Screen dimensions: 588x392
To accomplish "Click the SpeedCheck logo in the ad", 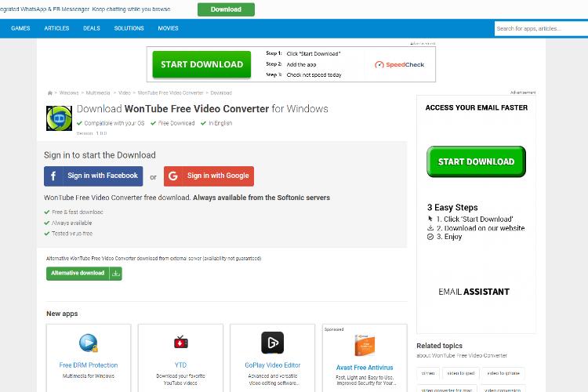I will (x=399, y=64).
